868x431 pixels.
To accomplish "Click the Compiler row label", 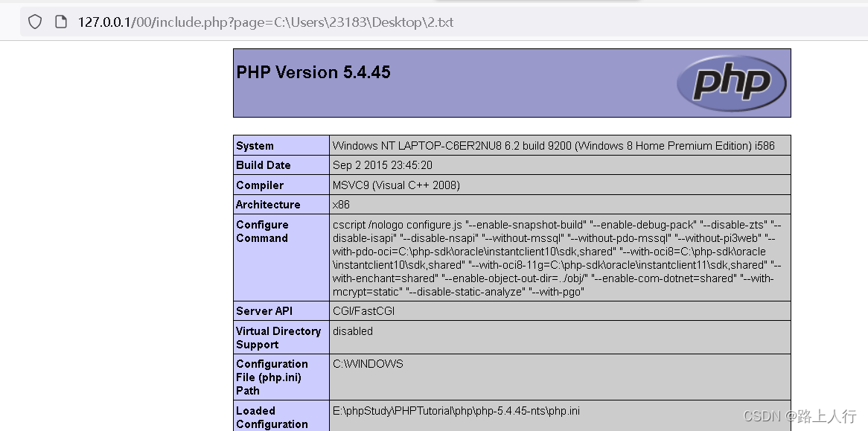I will 260,185.
